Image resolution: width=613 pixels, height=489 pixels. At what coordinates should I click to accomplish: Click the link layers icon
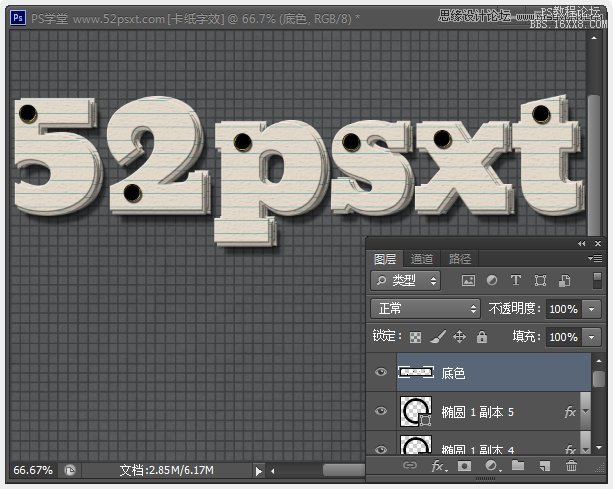tap(410, 465)
